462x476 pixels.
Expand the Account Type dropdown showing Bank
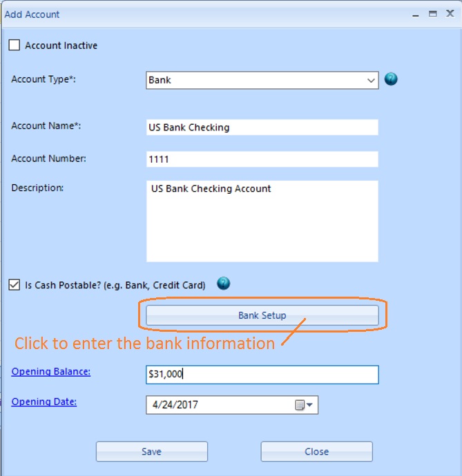[371, 80]
